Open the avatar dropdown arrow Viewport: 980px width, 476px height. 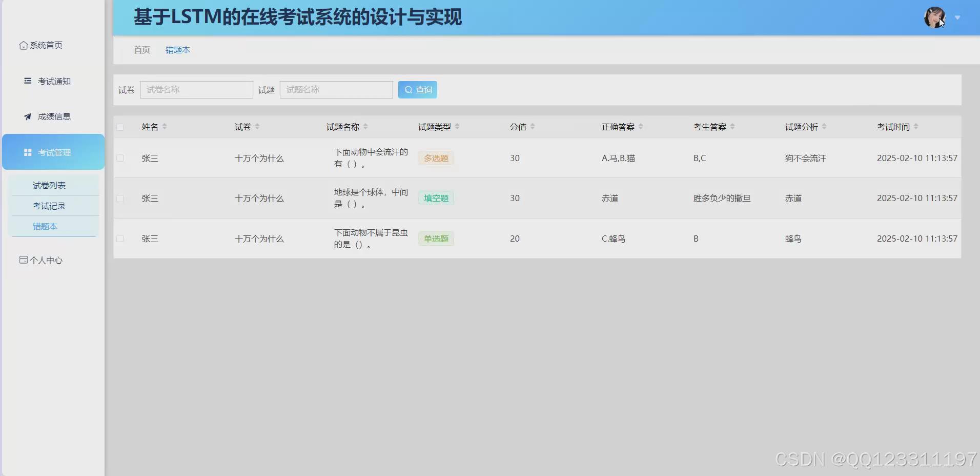[x=957, y=17]
